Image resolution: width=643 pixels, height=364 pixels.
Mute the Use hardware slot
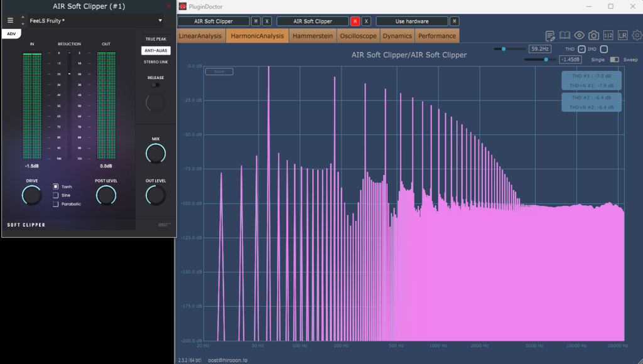point(455,21)
